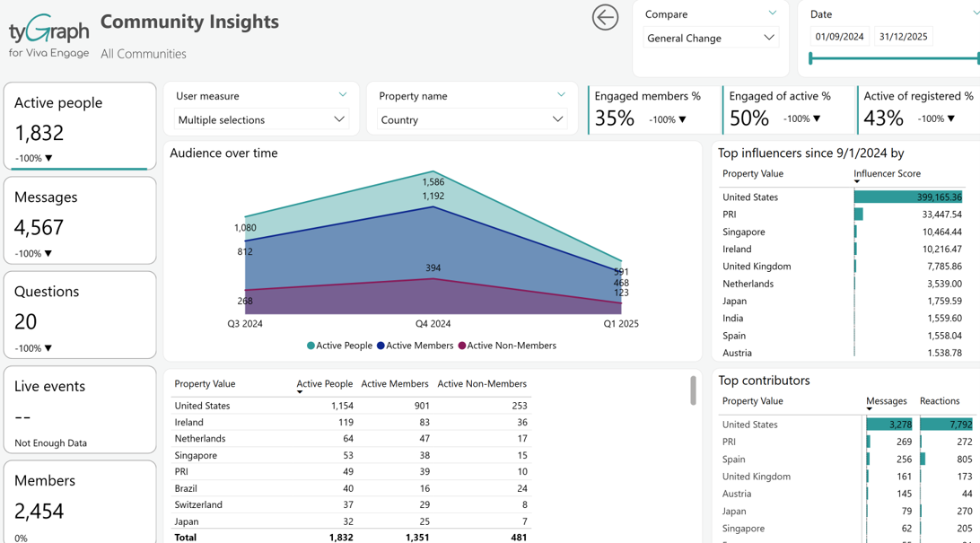This screenshot has width=980, height=543.
Task: Click the Q3 2024 axis label
Action: (x=245, y=324)
